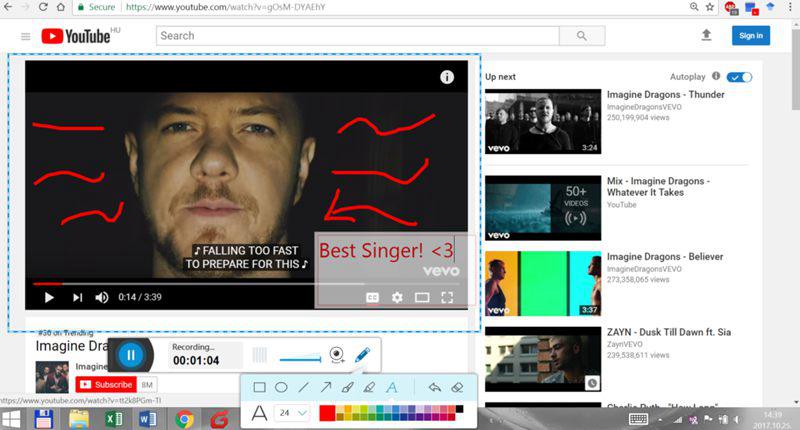This screenshot has height=430, width=800.
Task: Mute the video volume
Action: (x=102, y=297)
